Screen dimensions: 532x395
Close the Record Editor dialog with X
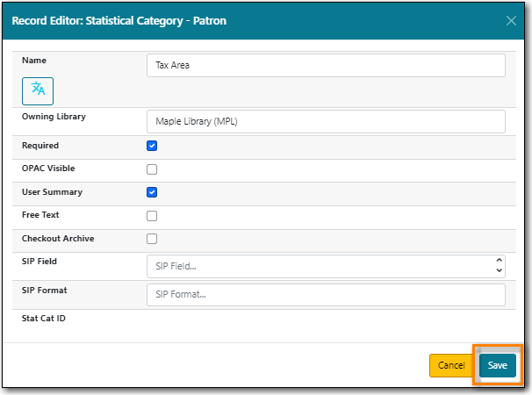click(511, 21)
